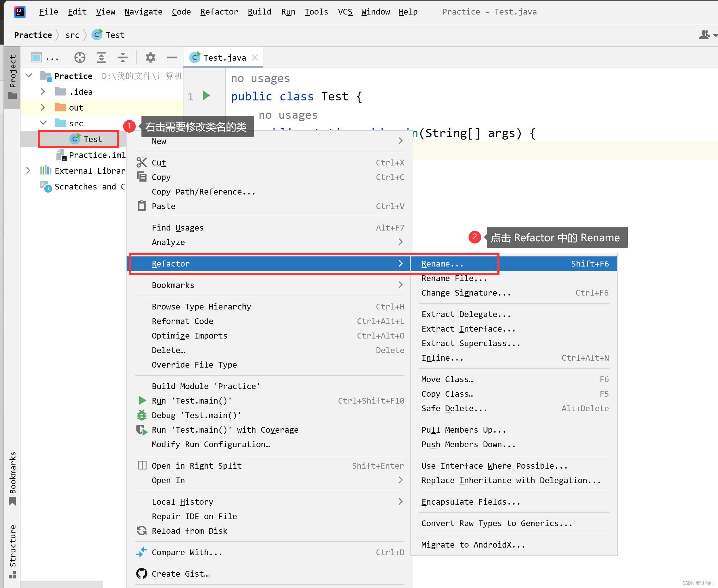The height and width of the screenshot is (588, 718).
Task: Select Find Usages in context menu
Action: click(270, 228)
